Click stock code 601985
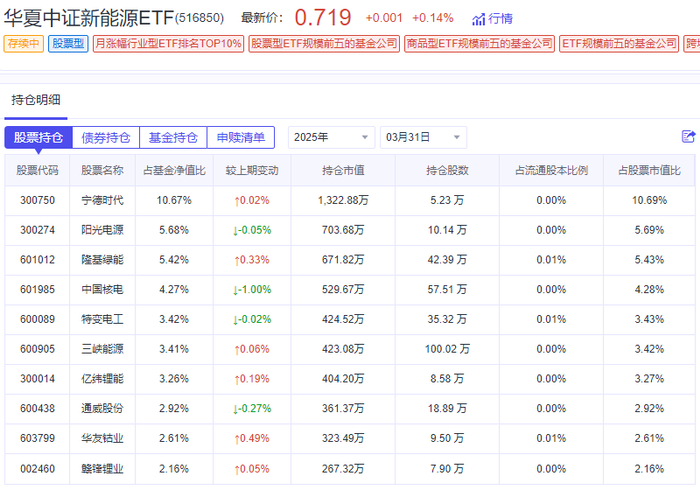 click(38, 290)
